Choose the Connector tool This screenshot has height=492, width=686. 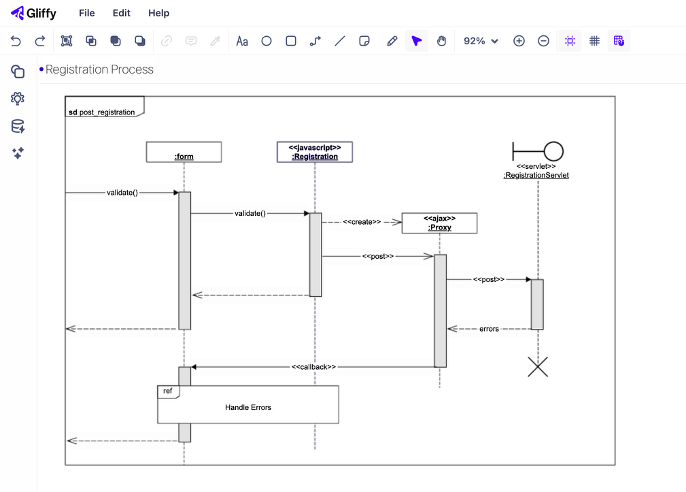point(316,41)
